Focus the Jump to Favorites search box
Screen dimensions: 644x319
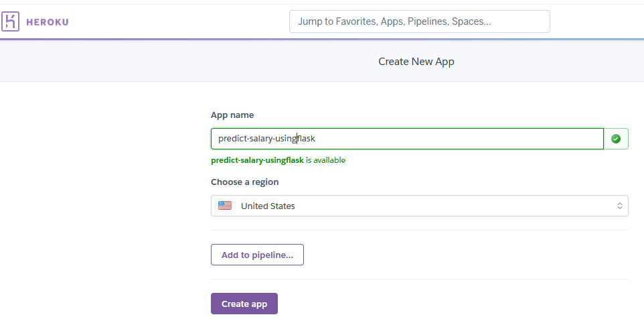pyautogui.click(x=419, y=21)
